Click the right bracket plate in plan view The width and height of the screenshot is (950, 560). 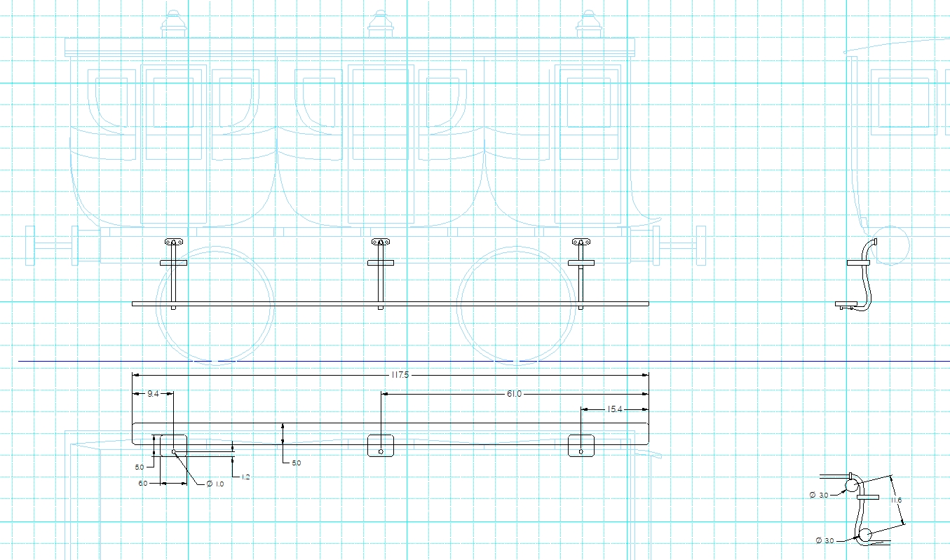[x=581, y=446]
